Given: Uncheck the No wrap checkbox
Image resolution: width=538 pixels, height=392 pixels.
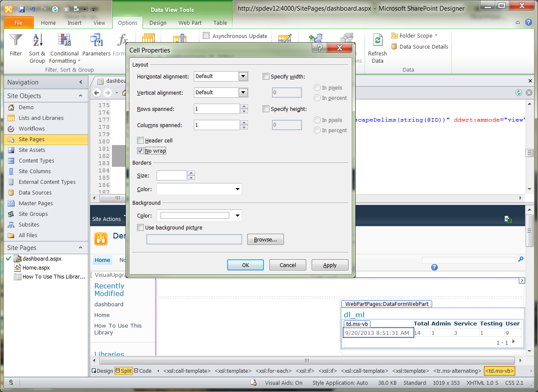Looking at the screenshot, I should 140,151.
